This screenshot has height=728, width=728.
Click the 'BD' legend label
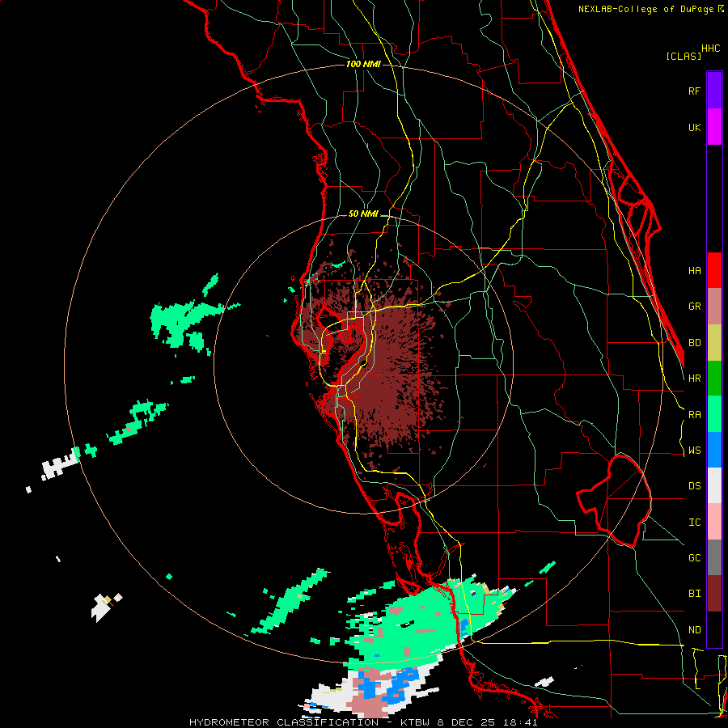tap(695, 343)
